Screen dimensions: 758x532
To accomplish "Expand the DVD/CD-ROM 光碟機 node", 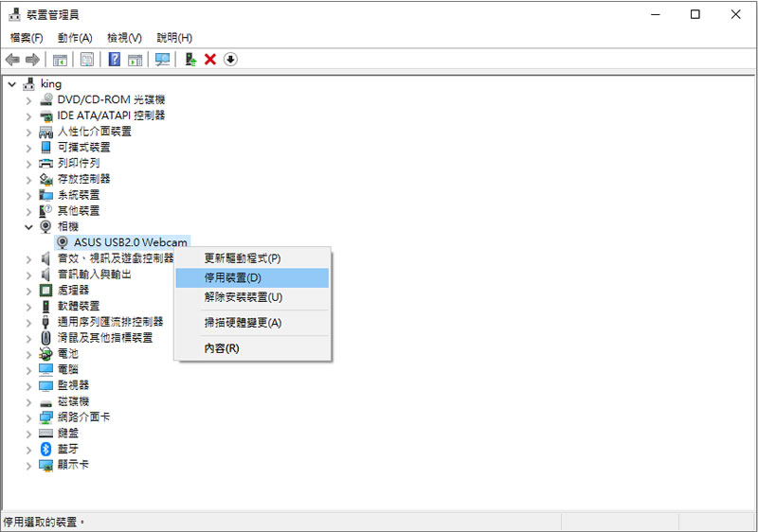I will (28, 99).
